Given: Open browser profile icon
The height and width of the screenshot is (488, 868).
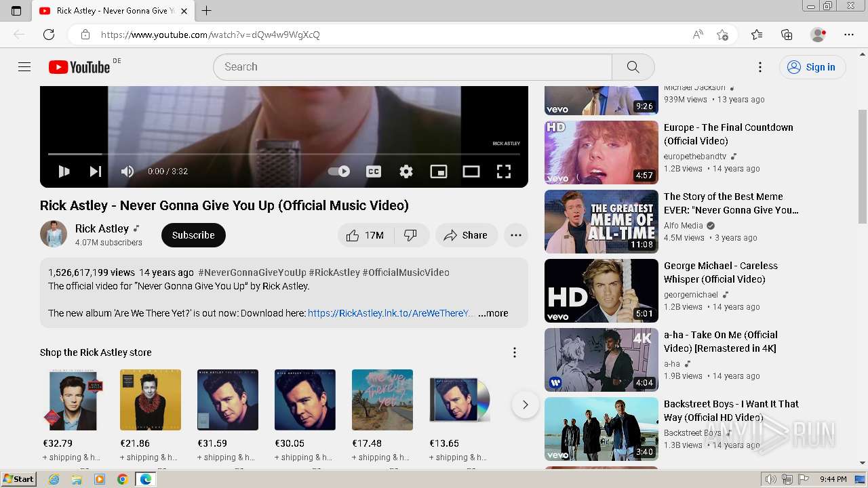Looking at the screenshot, I should coord(818,35).
